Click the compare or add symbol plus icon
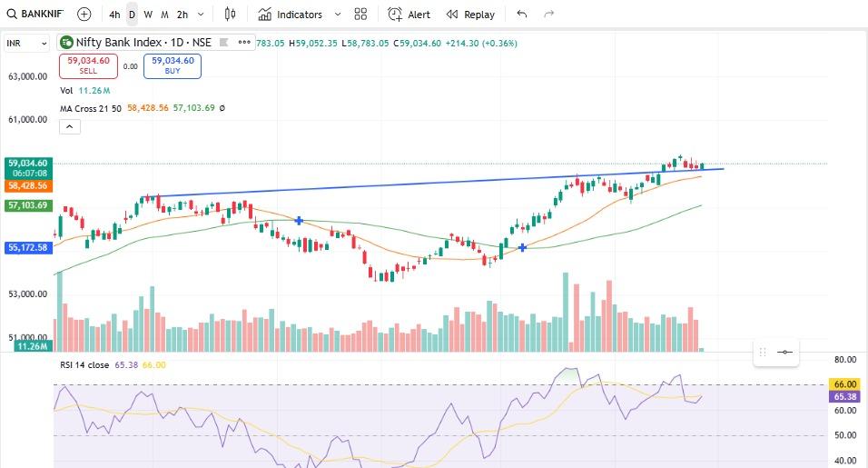 click(84, 15)
